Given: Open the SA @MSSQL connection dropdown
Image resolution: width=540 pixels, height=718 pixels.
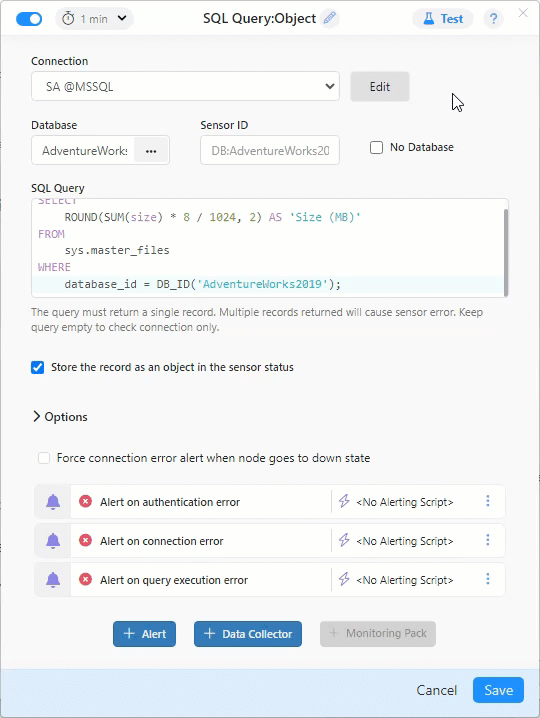Looking at the screenshot, I should click(185, 86).
